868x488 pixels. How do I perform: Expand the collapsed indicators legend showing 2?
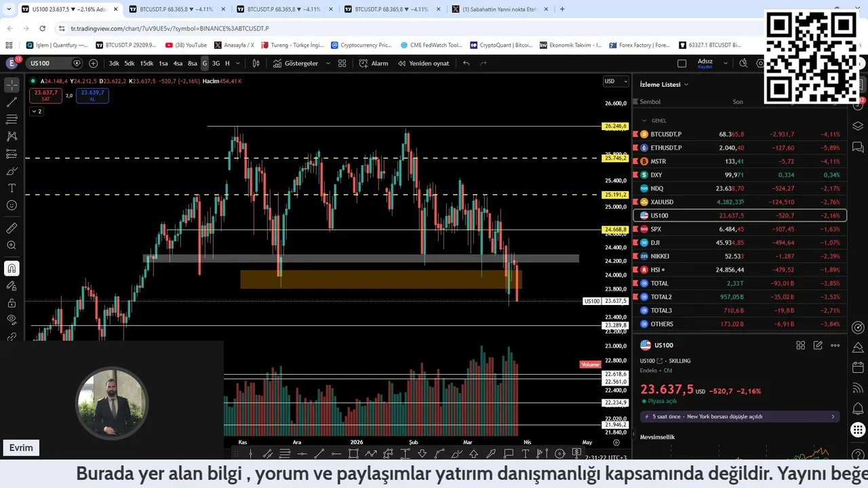tap(36, 111)
